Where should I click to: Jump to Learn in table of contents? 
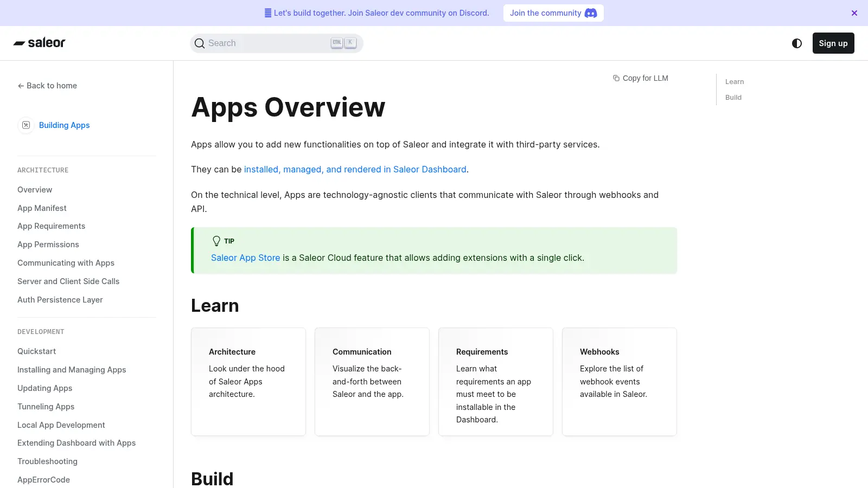(735, 82)
